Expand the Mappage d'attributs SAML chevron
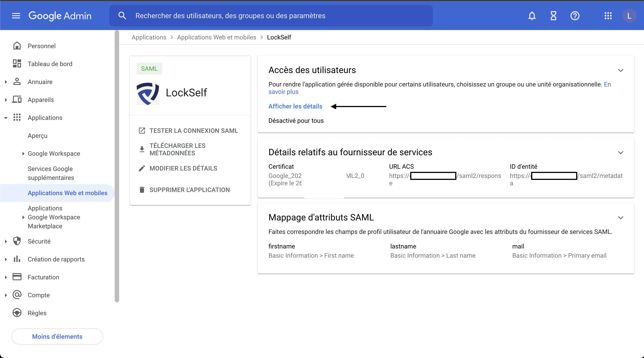The width and height of the screenshot is (644, 358). tap(620, 218)
